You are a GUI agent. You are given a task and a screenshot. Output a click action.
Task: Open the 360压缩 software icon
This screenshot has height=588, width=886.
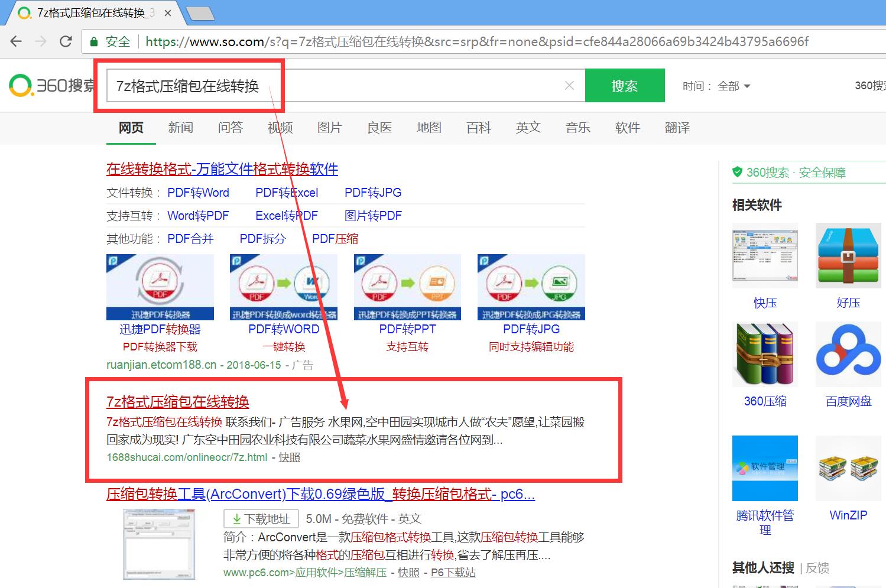point(765,354)
